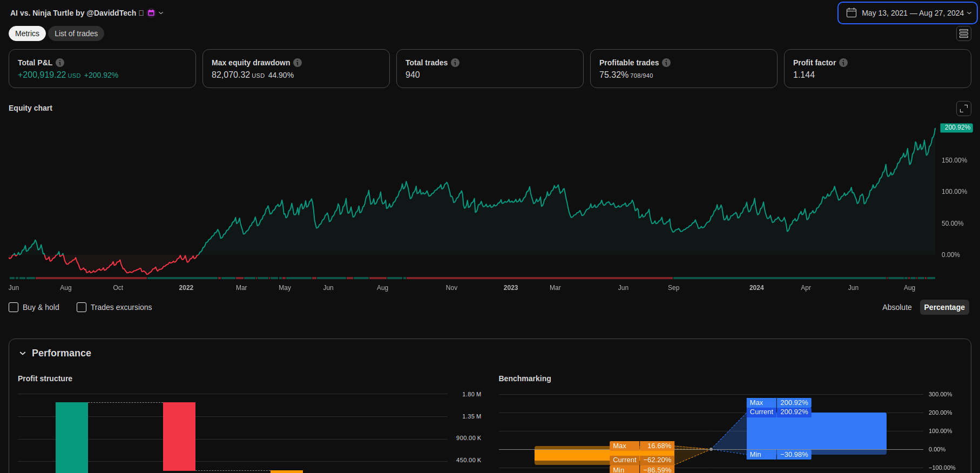Open the Total trades info tooltip icon
The height and width of the screenshot is (473, 980).
pos(455,63)
